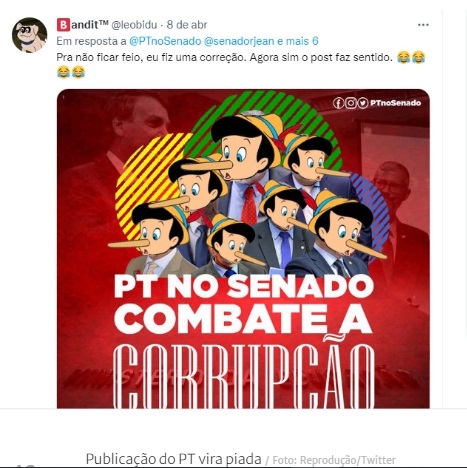Image resolution: width=467 pixels, height=468 pixels.
Task: Open the Bandit™ display name
Action: click(83, 25)
